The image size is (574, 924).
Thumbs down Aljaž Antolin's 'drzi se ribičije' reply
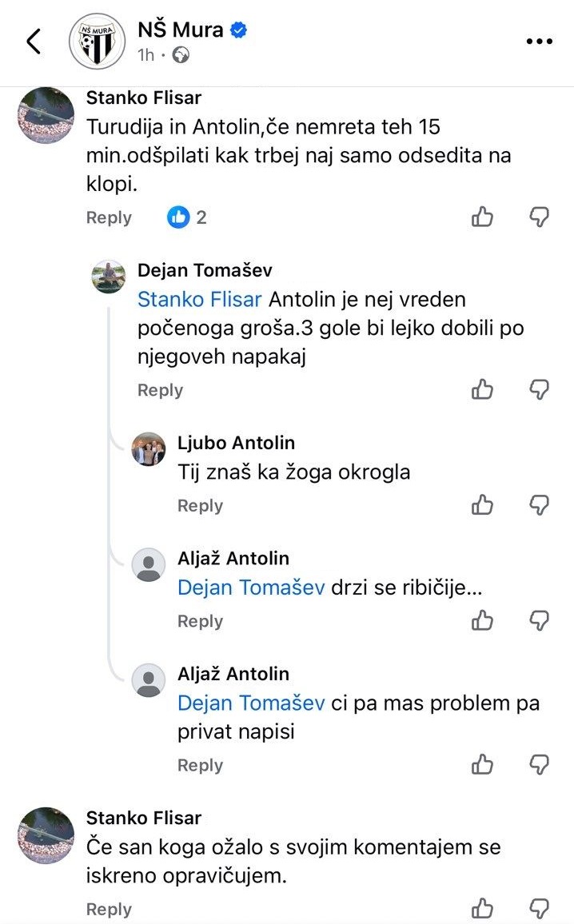click(540, 620)
